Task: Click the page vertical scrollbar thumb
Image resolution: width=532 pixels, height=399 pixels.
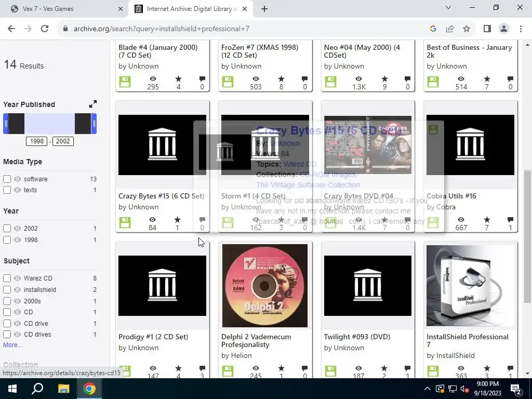Action: (x=527, y=236)
